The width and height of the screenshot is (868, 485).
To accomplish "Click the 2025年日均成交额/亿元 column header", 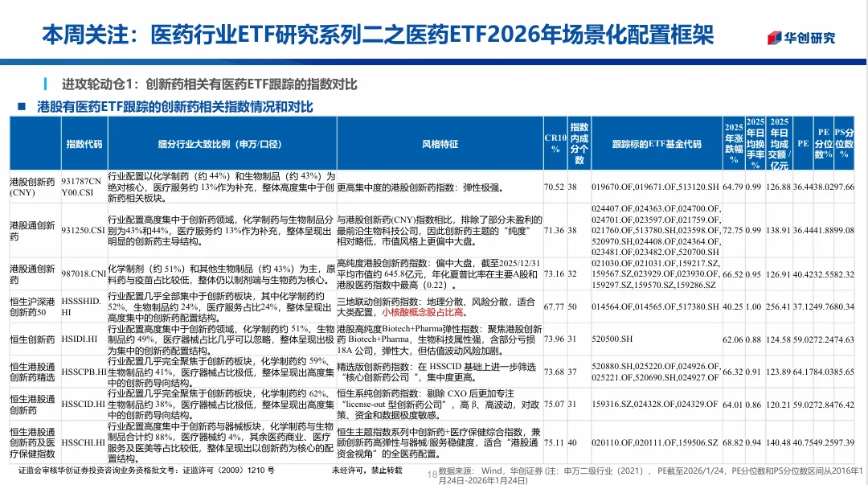I will [x=779, y=143].
